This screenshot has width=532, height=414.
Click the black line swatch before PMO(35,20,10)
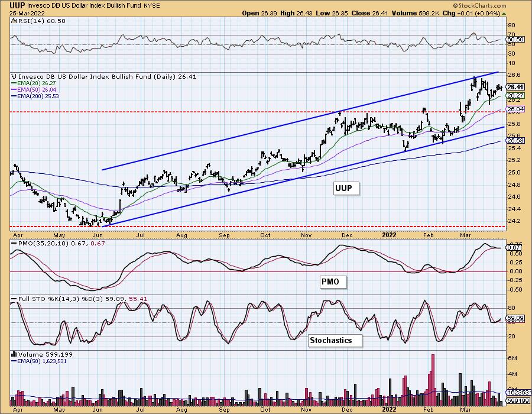[14, 243]
